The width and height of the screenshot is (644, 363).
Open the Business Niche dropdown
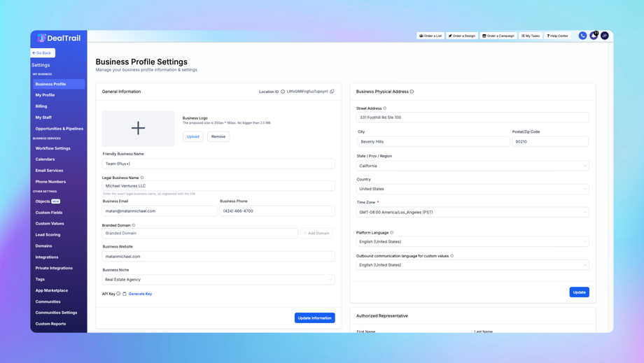(x=218, y=280)
